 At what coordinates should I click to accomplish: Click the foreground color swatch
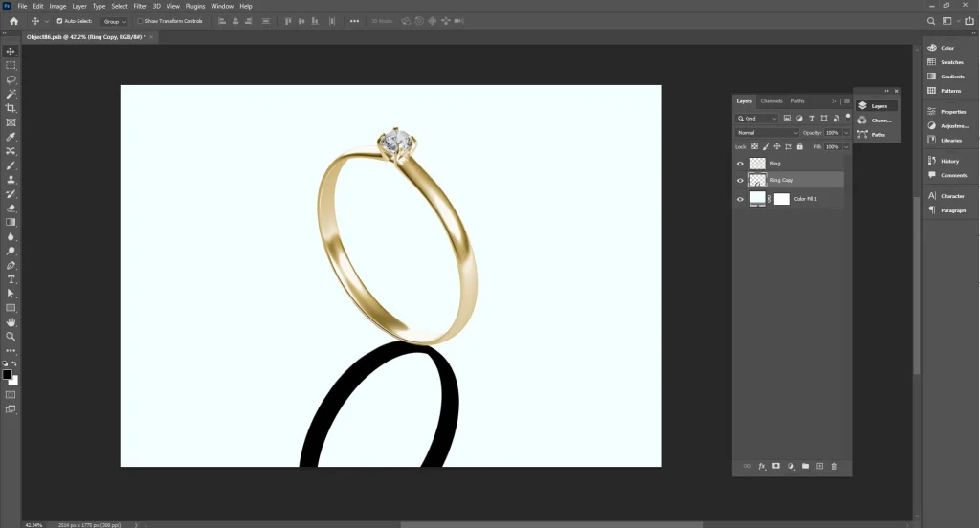pos(8,374)
